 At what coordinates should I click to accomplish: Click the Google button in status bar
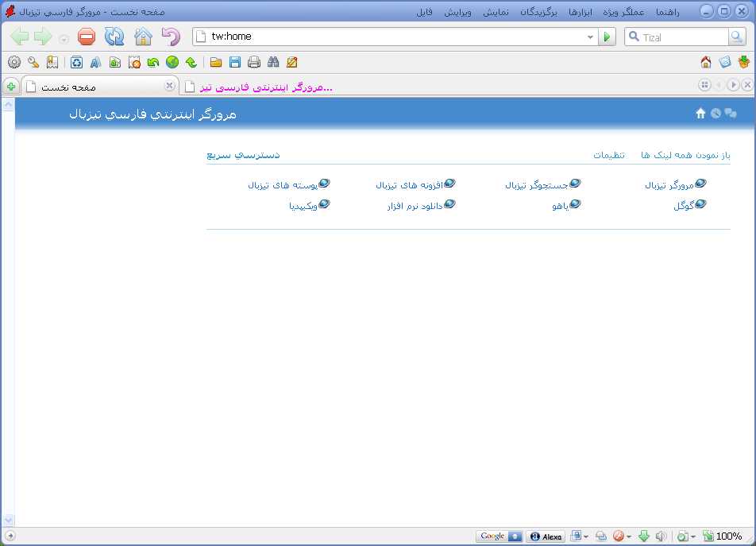point(499,536)
